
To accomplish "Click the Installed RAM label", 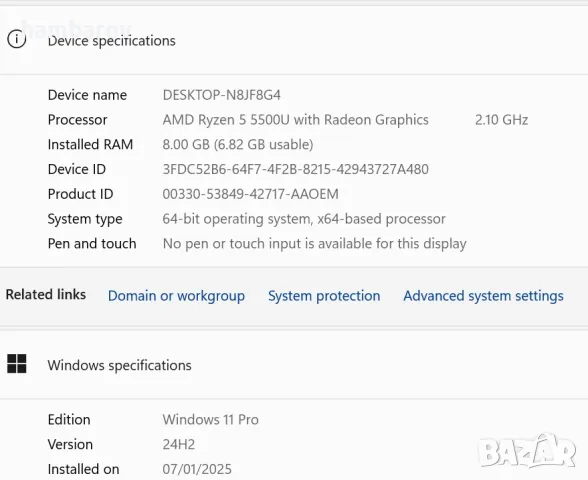I will point(90,144).
